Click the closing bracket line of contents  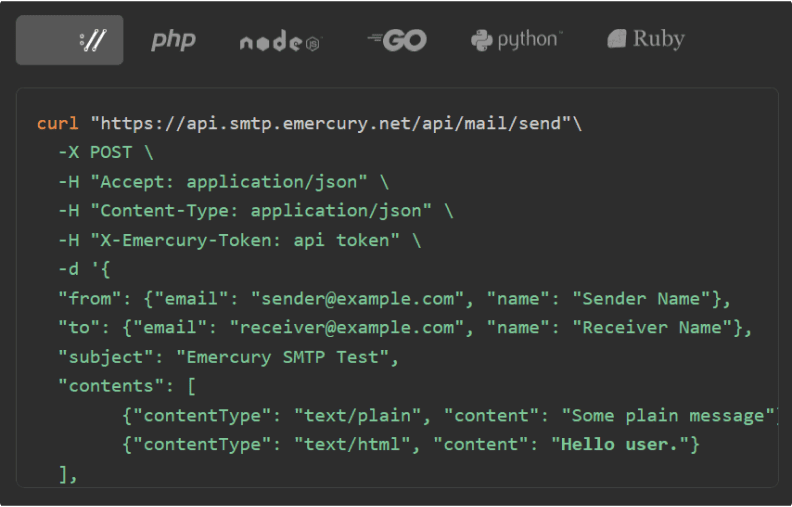click(68, 473)
